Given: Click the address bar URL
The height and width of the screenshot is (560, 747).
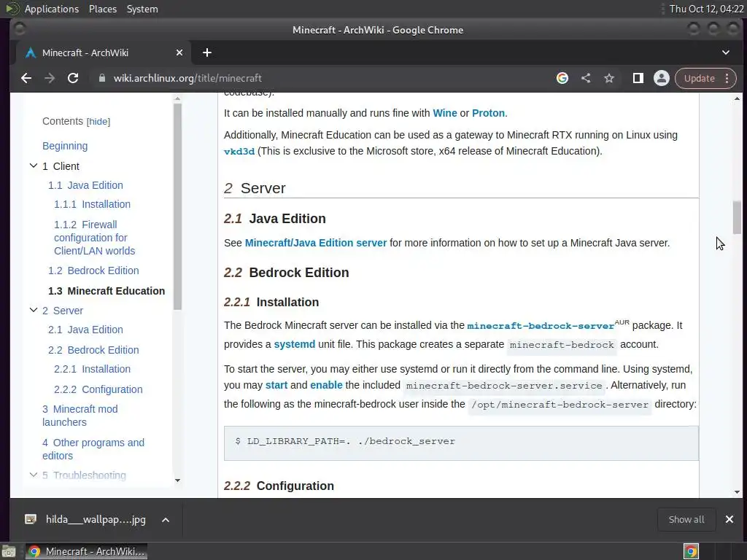Looking at the screenshot, I should pos(187,78).
